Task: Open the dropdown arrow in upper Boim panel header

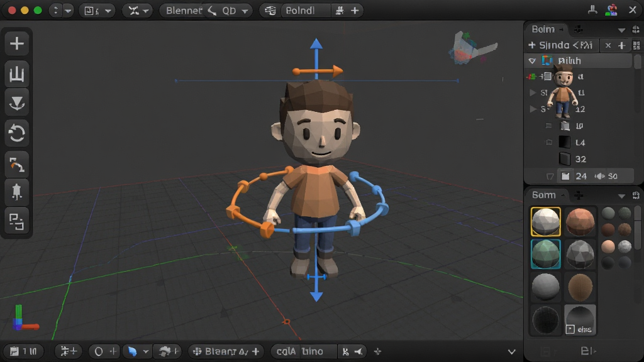Action: (621, 30)
